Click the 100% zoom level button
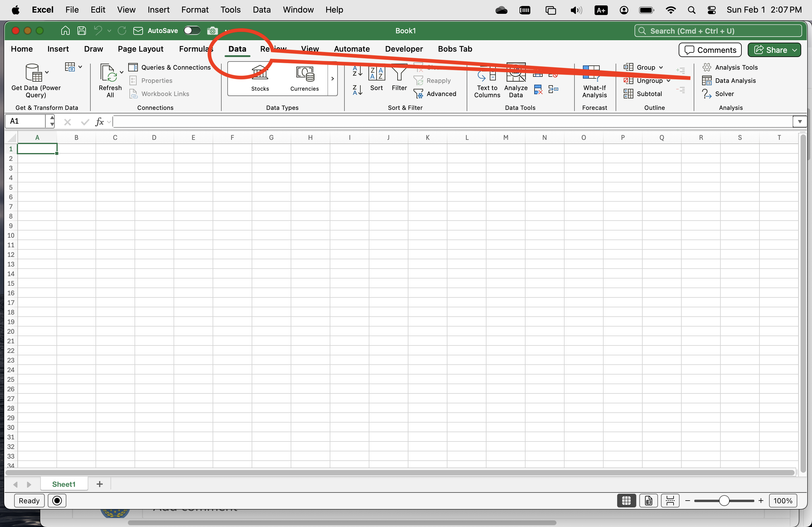The width and height of the screenshot is (812, 527). point(783,501)
